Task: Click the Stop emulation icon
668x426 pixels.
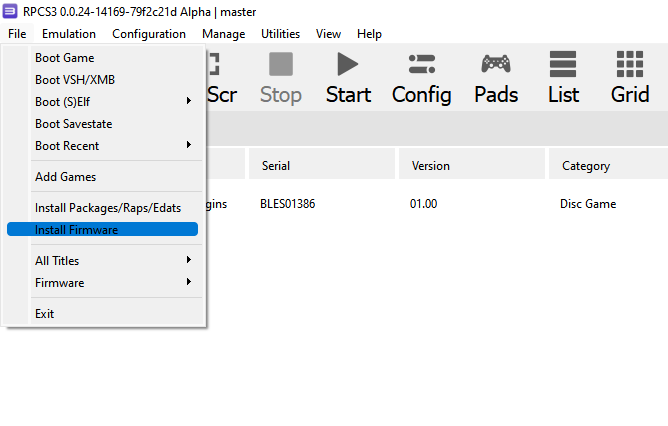Action: click(x=281, y=66)
